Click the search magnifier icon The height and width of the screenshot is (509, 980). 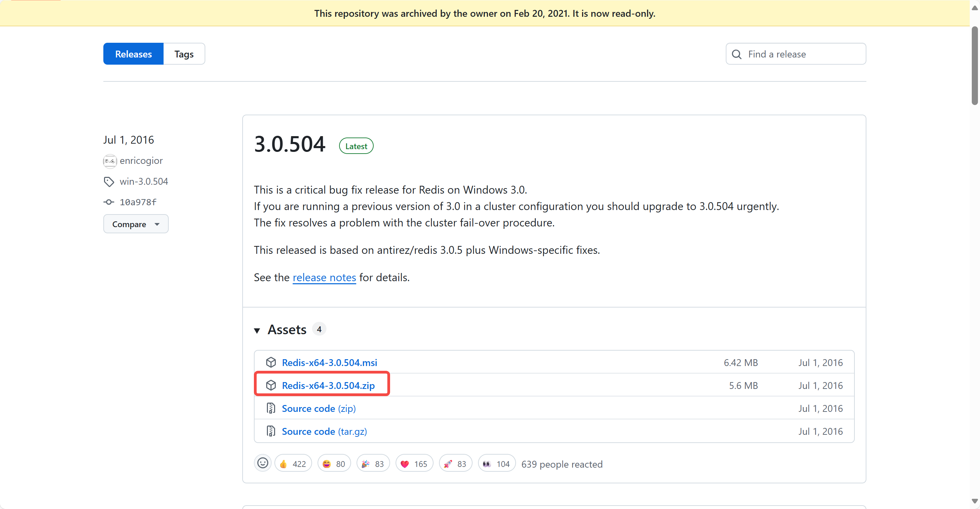pos(736,54)
